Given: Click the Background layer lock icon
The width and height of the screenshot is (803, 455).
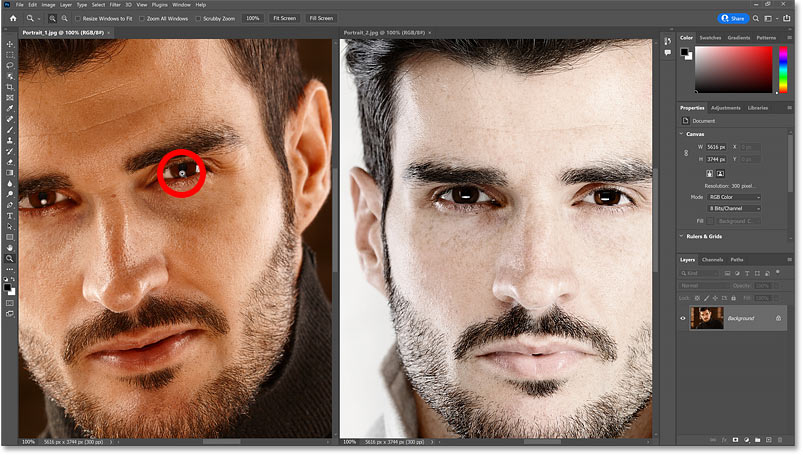Looking at the screenshot, I should [x=778, y=318].
